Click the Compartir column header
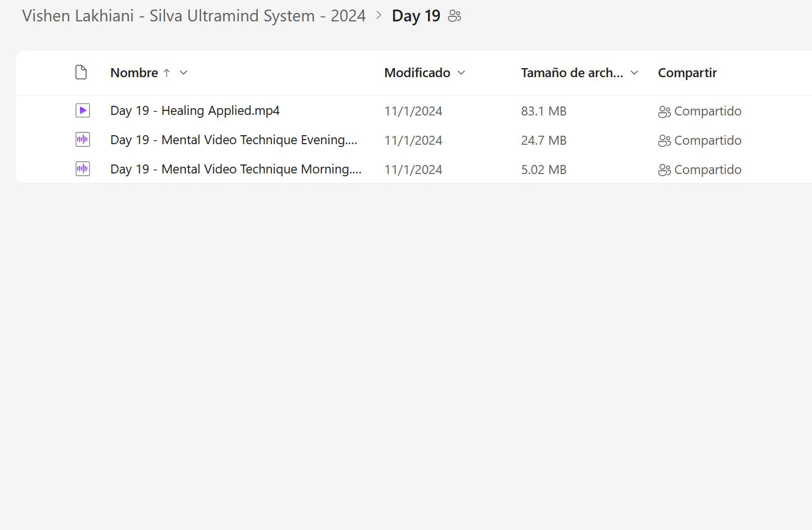 point(687,73)
